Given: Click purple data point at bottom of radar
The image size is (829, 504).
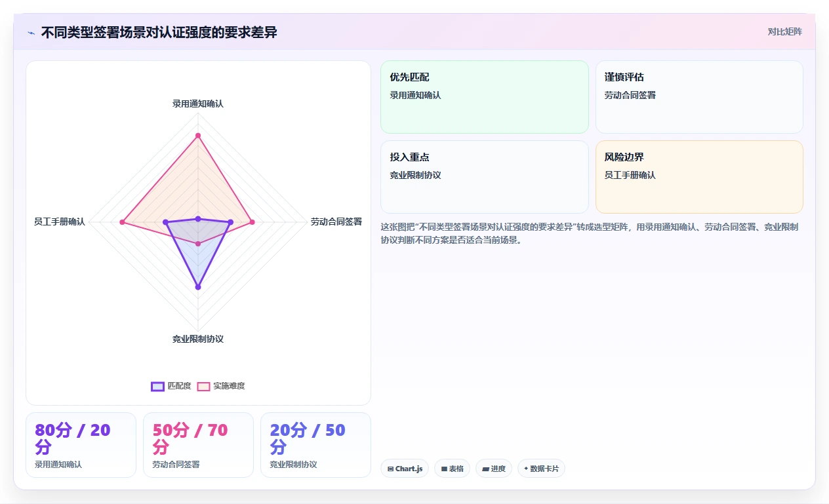Looking at the screenshot, I should click(198, 287).
